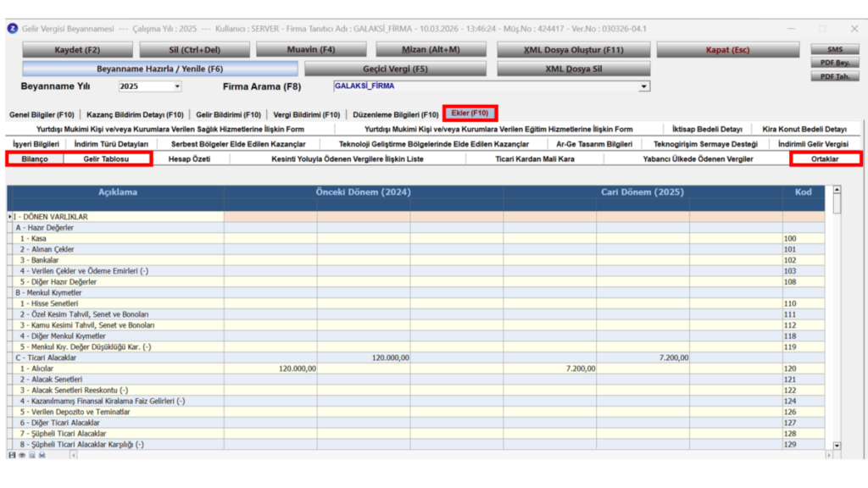The width and height of the screenshot is (868, 488).
Task: Select the Teknogirişim Sermaye Desteği tab
Action: pos(705,144)
